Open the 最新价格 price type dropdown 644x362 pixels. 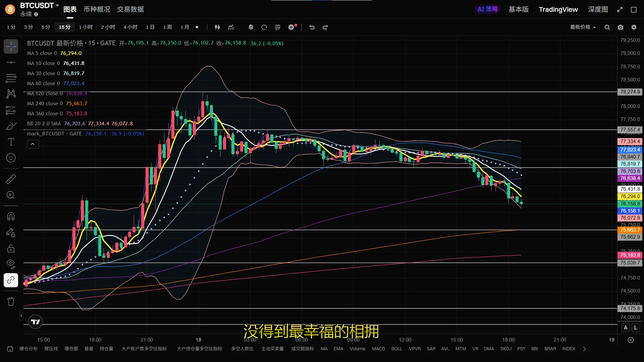pyautogui.click(x=583, y=27)
